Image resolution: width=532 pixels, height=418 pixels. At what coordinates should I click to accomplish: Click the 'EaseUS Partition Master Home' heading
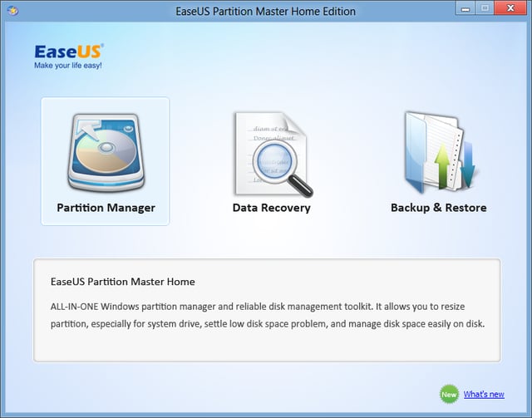[123, 282]
